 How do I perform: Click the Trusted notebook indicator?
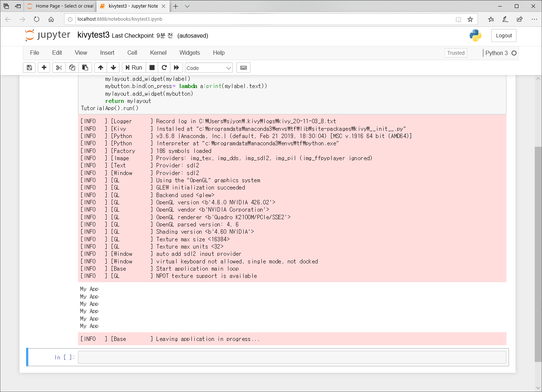tap(456, 53)
